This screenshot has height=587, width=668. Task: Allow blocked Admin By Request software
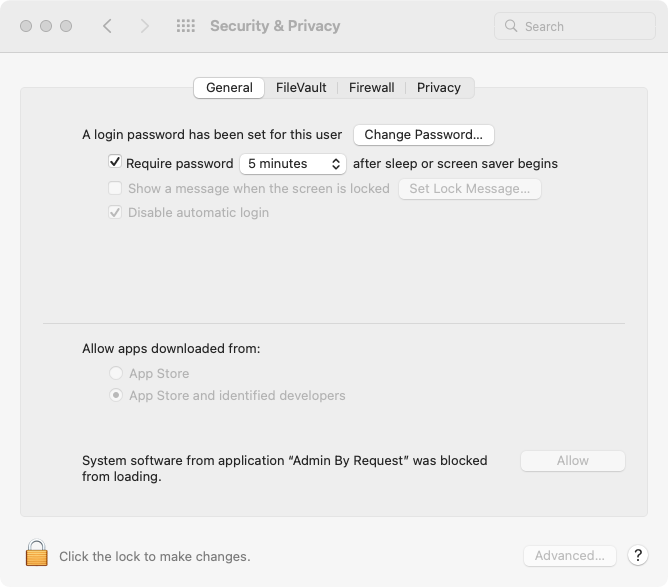click(x=573, y=460)
